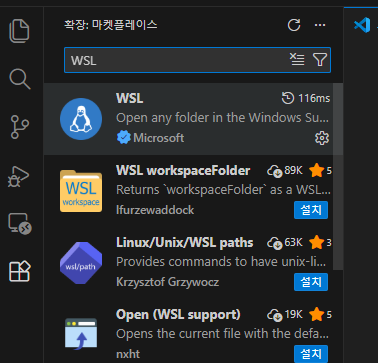Open manage gear for WSL extension
Screen dimensions: 378x363
click(322, 138)
